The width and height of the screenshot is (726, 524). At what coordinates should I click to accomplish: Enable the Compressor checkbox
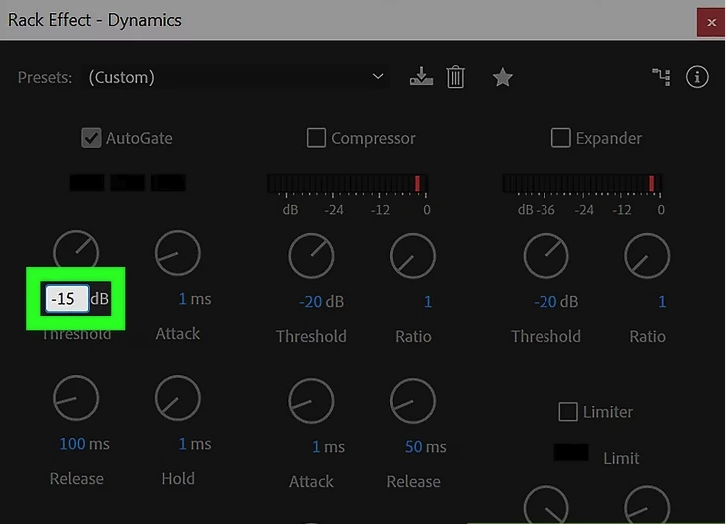coord(316,138)
